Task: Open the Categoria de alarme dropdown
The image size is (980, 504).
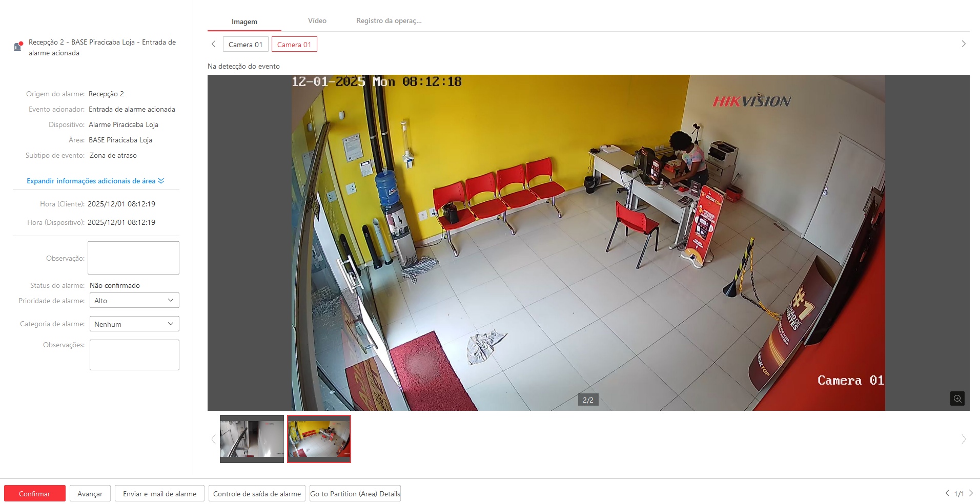Action: pyautogui.click(x=134, y=324)
